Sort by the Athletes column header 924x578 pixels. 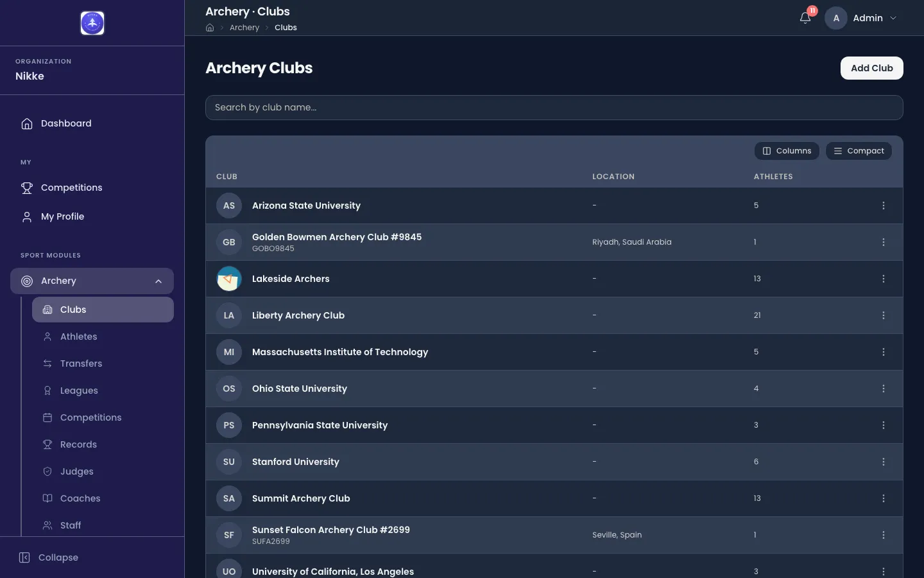(773, 177)
